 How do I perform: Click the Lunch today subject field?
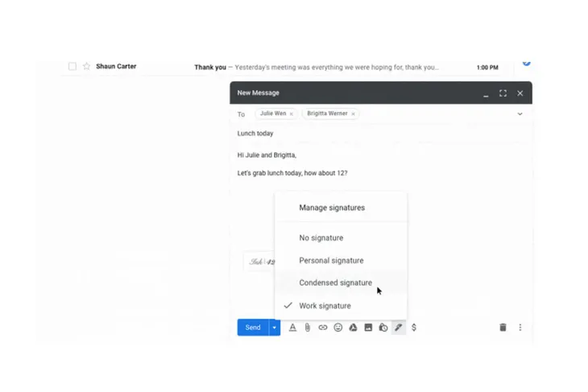381,134
